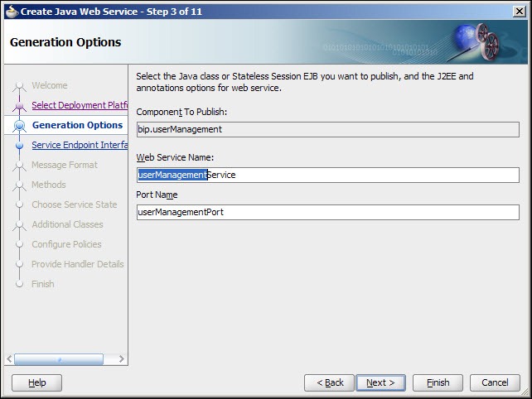
Task: Click the left arrow of sidebar scrollbar
Action: click(9, 359)
